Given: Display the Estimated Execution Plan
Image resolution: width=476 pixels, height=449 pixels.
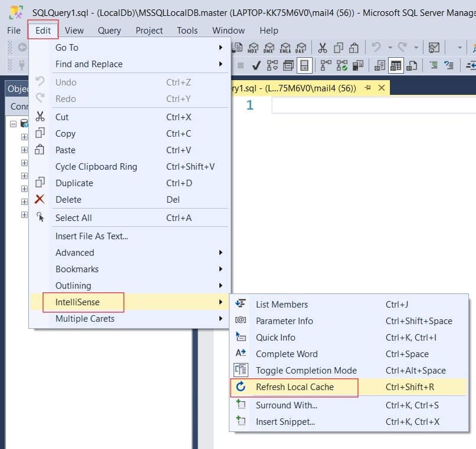Looking at the screenshot, I should tap(272, 65).
